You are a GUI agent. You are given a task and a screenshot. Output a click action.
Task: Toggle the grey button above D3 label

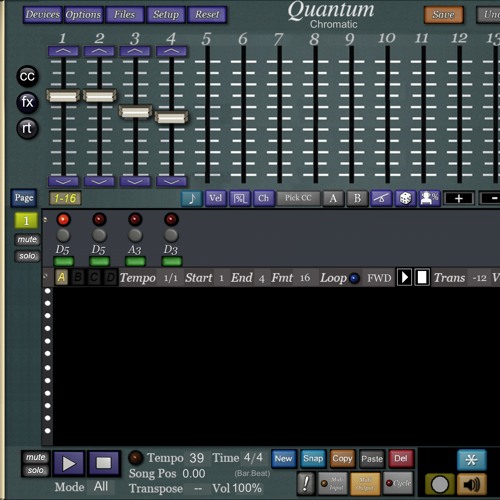pyautogui.click(x=171, y=235)
